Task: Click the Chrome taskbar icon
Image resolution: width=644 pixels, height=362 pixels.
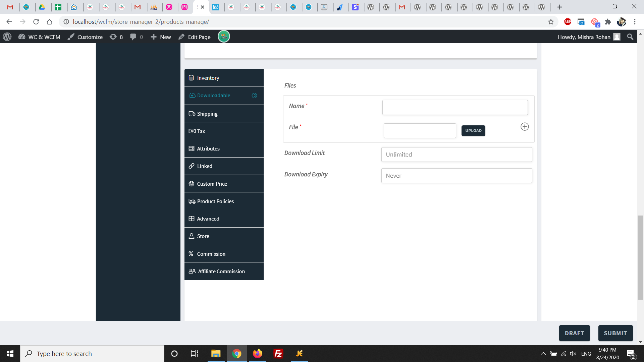Action: [237, 354]
